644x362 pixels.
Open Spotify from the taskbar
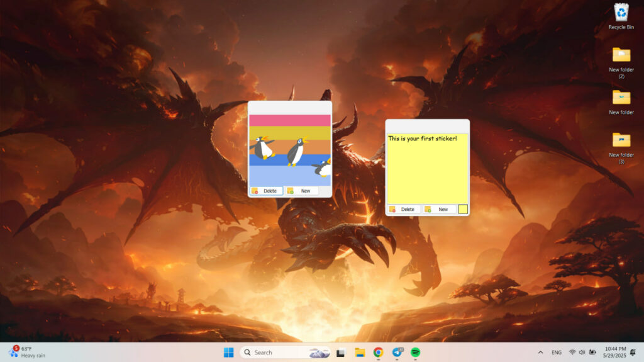click(x=416, y=353)
